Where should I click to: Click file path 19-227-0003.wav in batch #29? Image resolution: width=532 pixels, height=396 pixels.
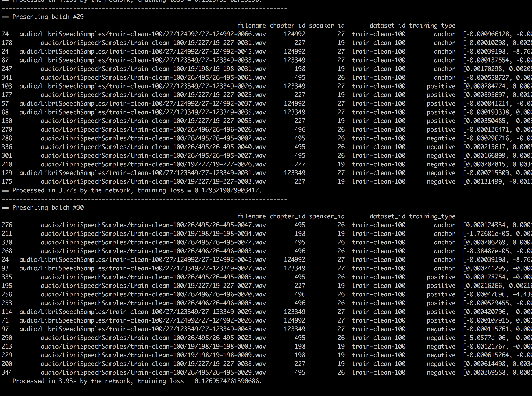pos(153,182)
